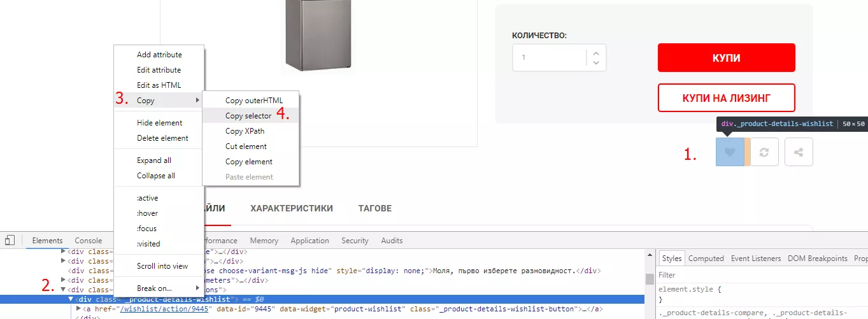
Task: Choose Copy element in submenu
Action: click(251, 162)
